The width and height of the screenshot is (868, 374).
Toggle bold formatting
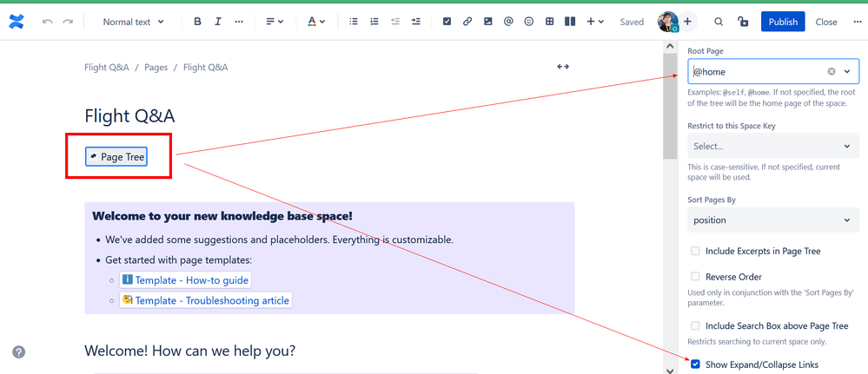(197, 22)
